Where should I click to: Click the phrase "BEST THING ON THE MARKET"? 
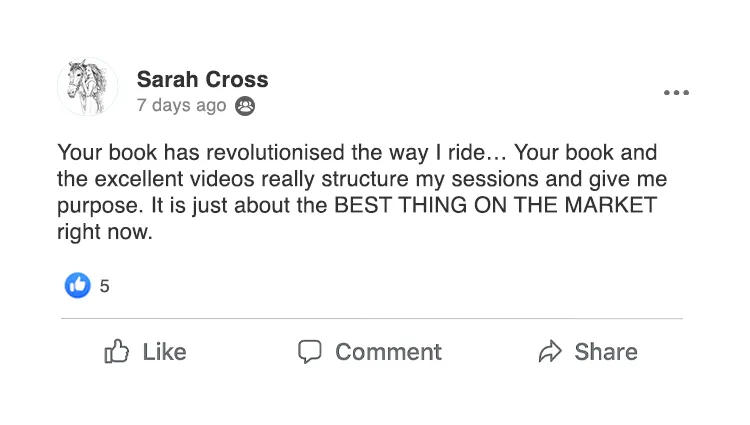[x=495, y=206]
